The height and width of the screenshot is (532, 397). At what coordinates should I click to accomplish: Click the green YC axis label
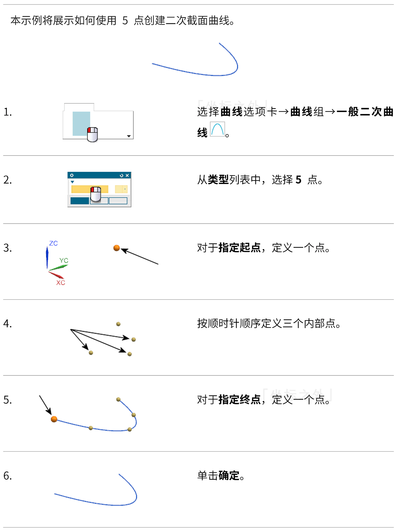pyautogui.click(x=64, y=261)
